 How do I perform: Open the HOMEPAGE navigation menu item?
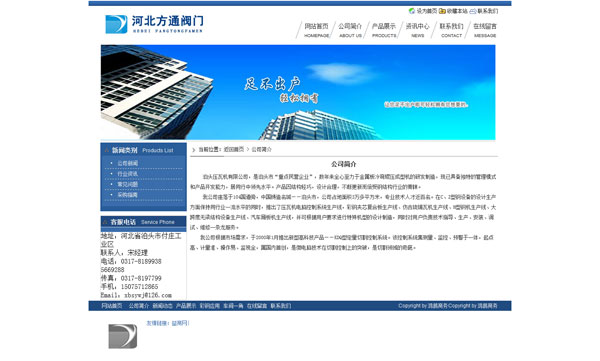tap(316, 30)
